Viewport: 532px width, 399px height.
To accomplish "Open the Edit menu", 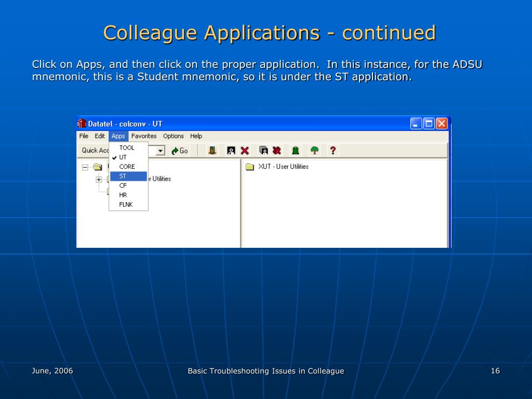I will point(100,136).
